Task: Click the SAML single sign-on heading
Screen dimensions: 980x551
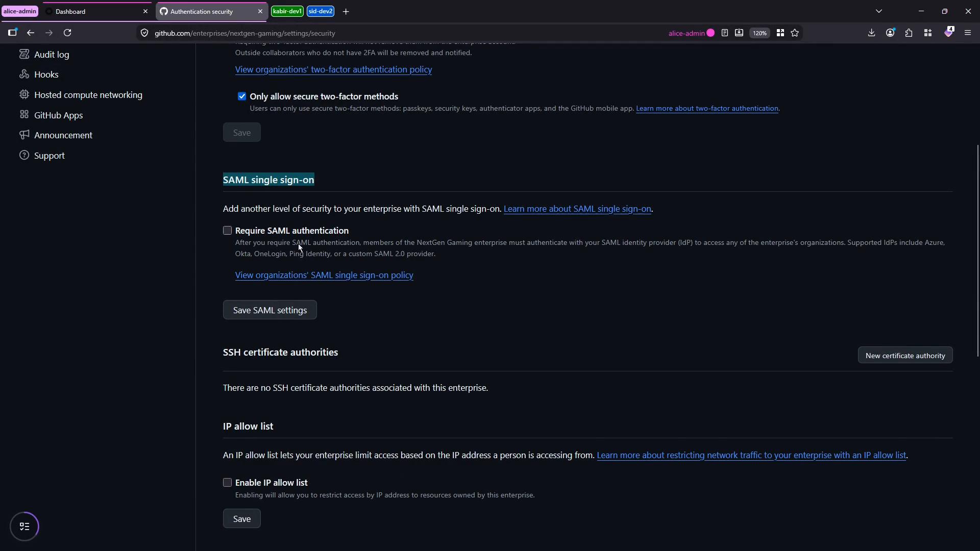Action: tap(268, 180)
